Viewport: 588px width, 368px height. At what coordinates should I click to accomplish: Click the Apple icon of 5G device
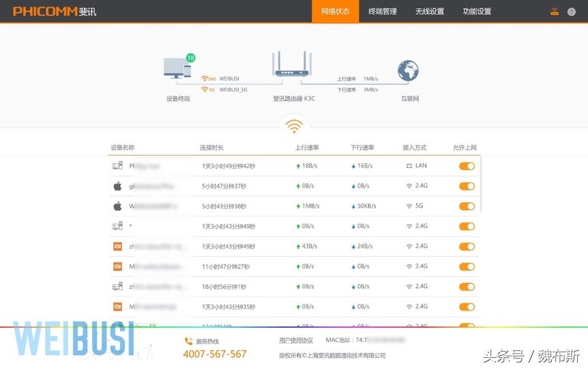(117, 206)
